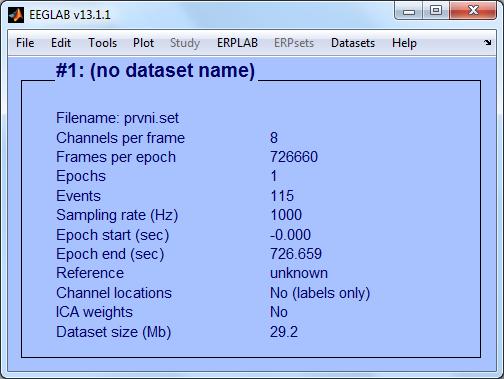Image resolution: width=504 pixels, height=379 pixels.
Task: Click the epoch end value '726.659'
Action: [x=296, y=254]
